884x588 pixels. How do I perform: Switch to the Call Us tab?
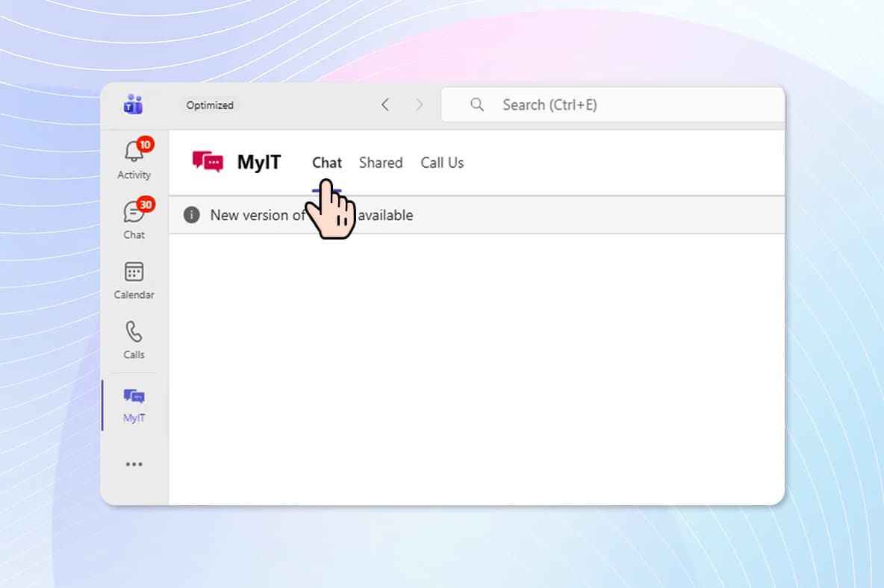pyautogui.click(x=442, y=163)
